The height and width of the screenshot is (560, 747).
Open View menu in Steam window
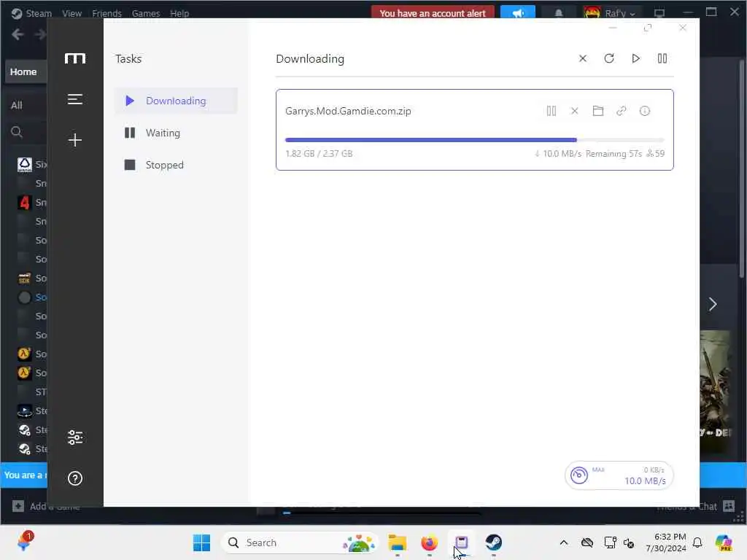point(72,13)
